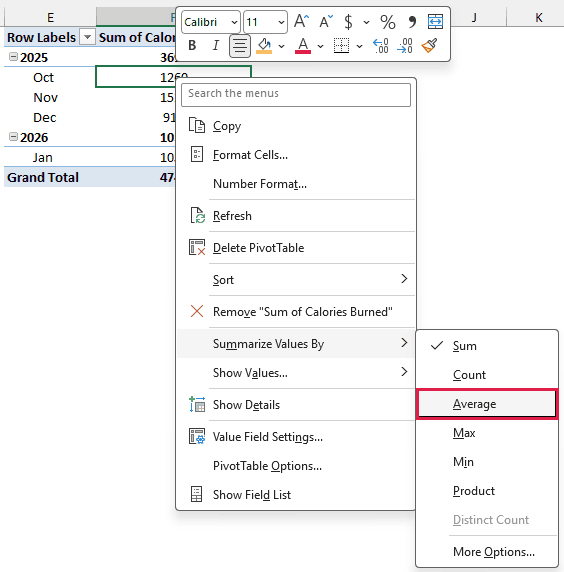Select Max summarize option
The image size is (564, 572).
pyautogui.click(x=487, y=433)
